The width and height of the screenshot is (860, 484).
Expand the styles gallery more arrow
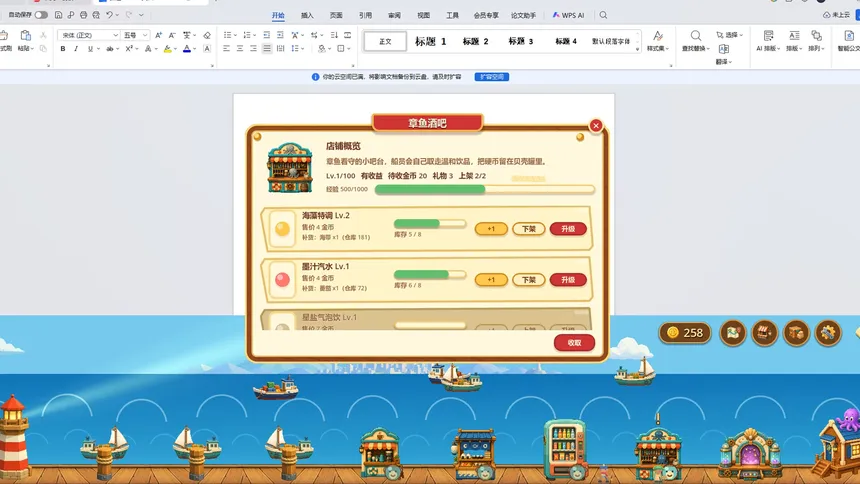[x=637, y=50]
